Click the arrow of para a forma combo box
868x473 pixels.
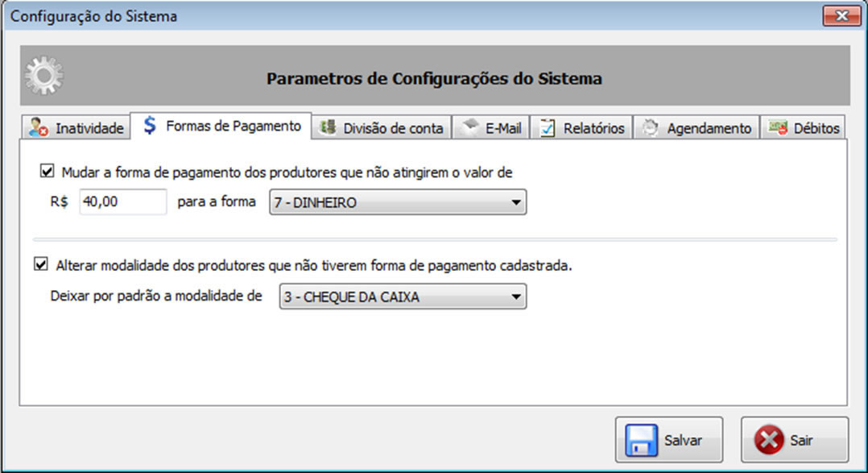point(516,203)
